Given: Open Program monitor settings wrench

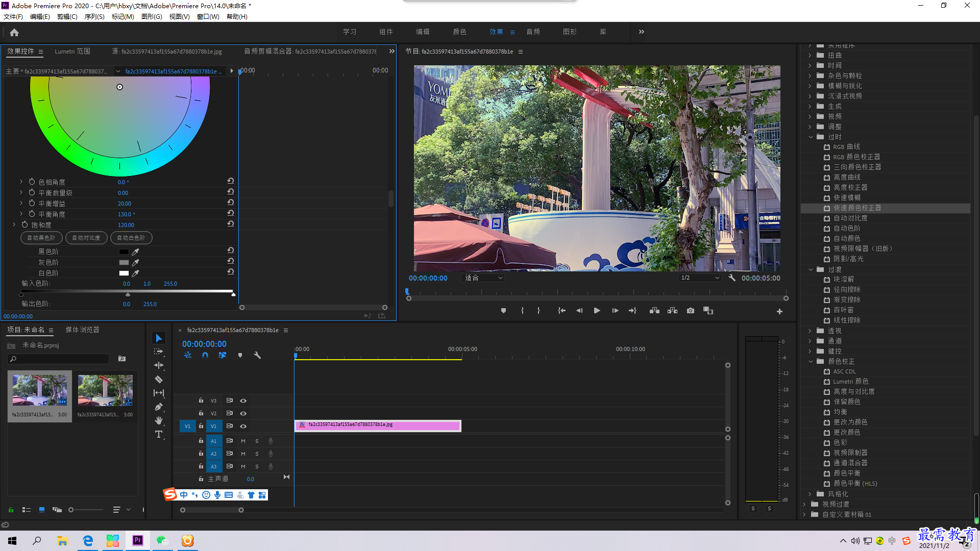Looking at the screenshot, I should 732,278.
